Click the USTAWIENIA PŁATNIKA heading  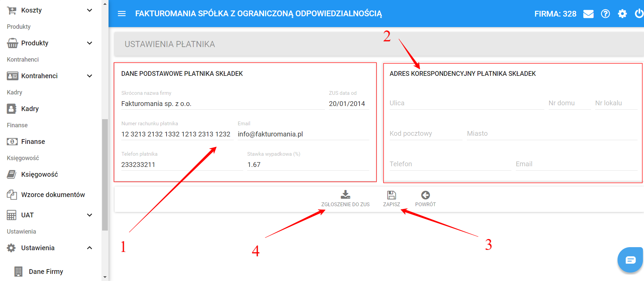[170, 44]
